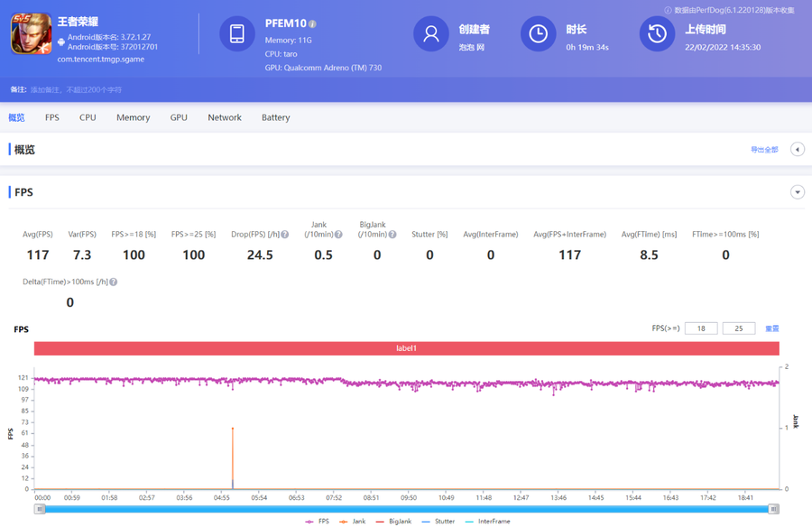Collapse the overview panel arrow button
The image size is (812, 527).
click(797, 150)
